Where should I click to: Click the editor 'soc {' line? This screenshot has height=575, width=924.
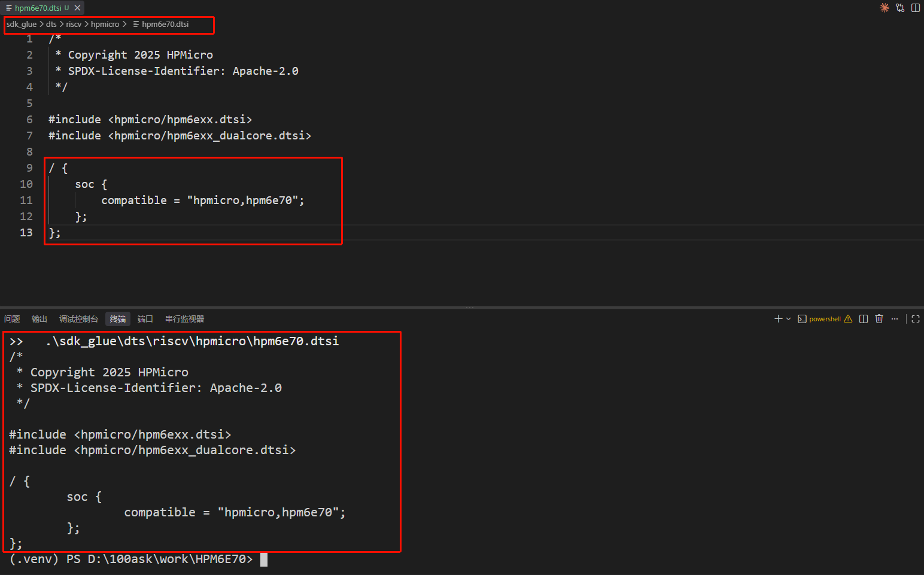point(91,184)
